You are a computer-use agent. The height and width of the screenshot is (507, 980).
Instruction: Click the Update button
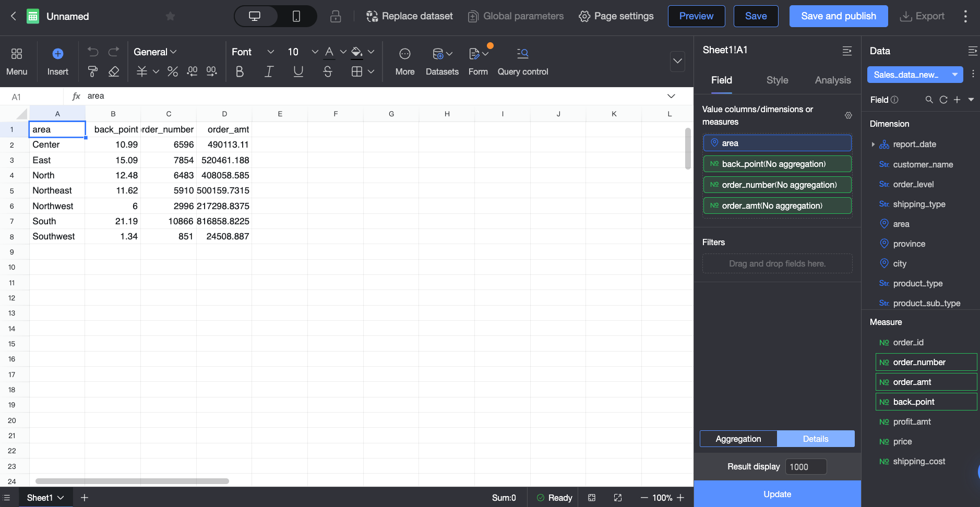click(x=777, y=494)
